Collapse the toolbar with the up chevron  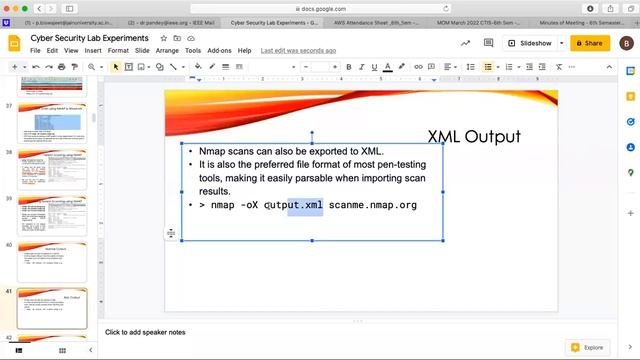[x=609, y=67]
